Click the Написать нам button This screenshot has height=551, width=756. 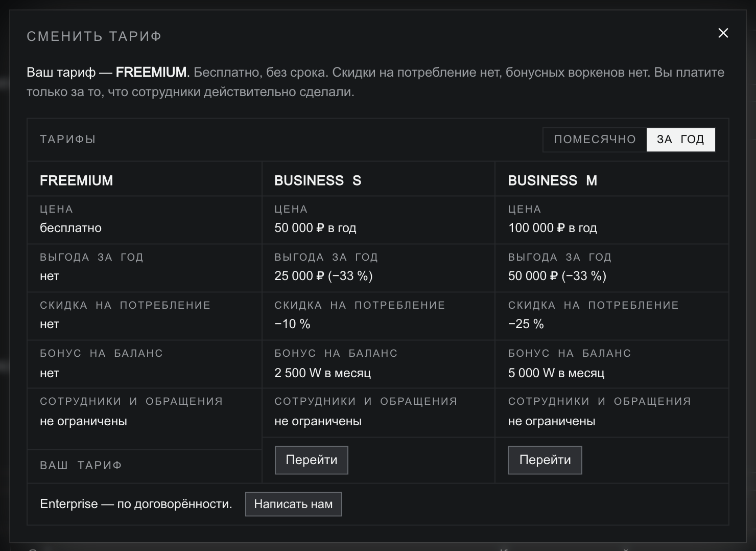coord(293,504)
